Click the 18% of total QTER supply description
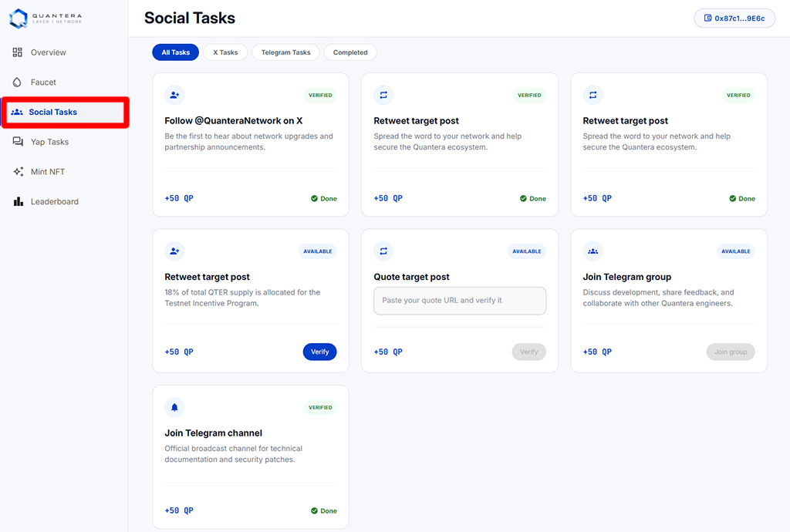The width and height of the screenshot is (790, 532). click(242, 298)
